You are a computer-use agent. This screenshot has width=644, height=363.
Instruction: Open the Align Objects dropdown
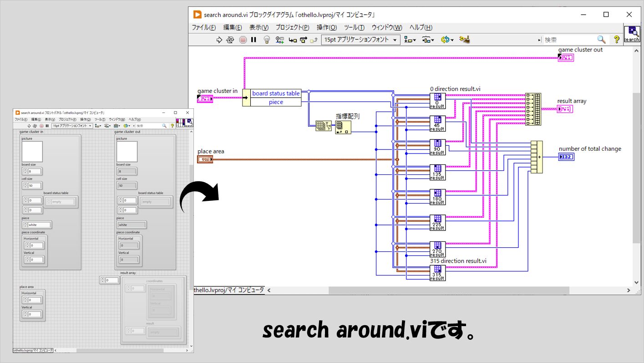[410, 40]
